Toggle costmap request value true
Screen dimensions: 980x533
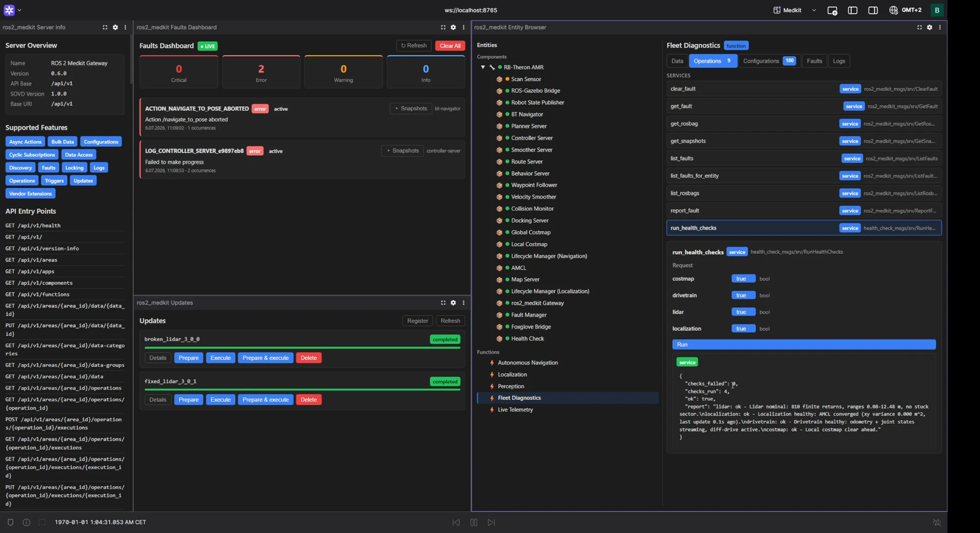[743, 279]
